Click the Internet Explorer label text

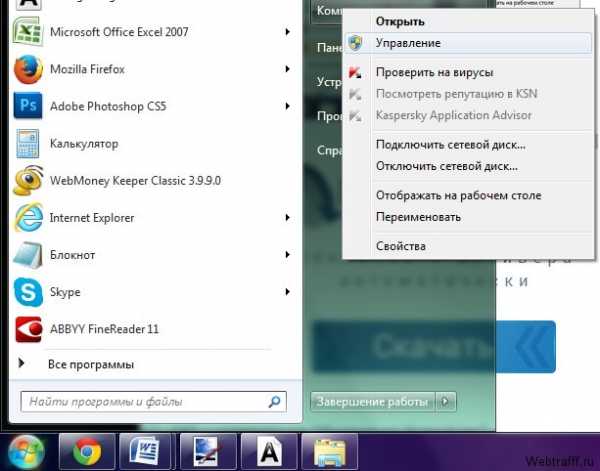(92, 218)
